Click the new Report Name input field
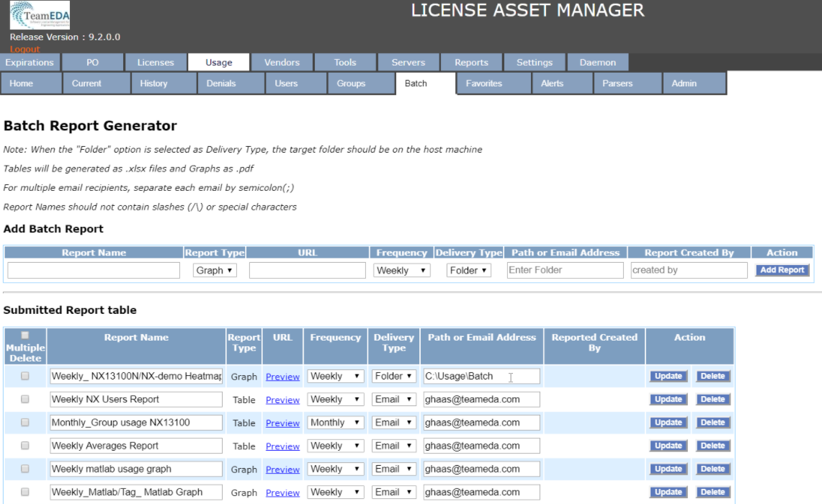Screen dimensions: 822x504 [94, 271]
